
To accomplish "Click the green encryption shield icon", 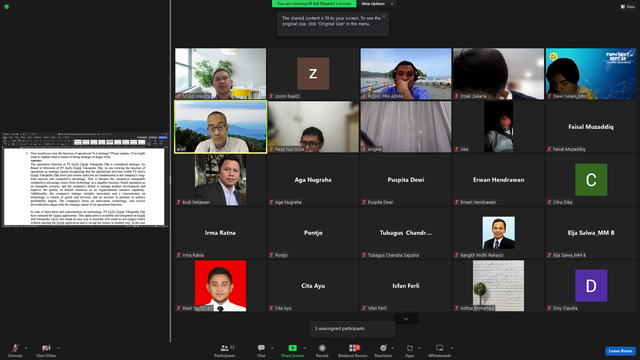I will pyautogui.click(x=7, y=7).
